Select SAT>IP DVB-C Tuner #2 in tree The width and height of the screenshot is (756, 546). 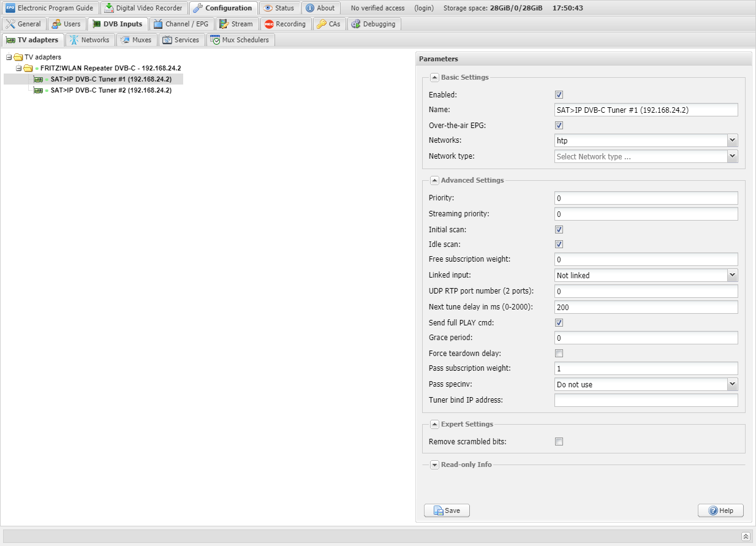[110, 90]
